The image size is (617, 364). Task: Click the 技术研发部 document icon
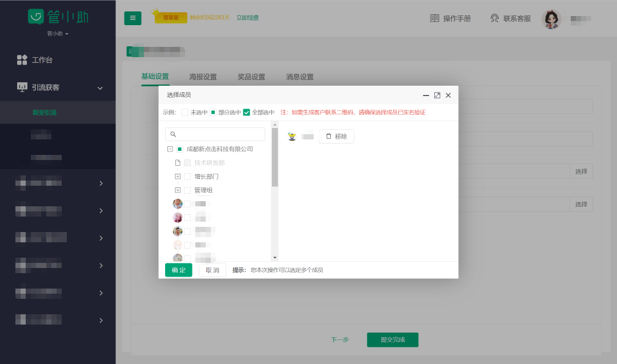[178, 163]
